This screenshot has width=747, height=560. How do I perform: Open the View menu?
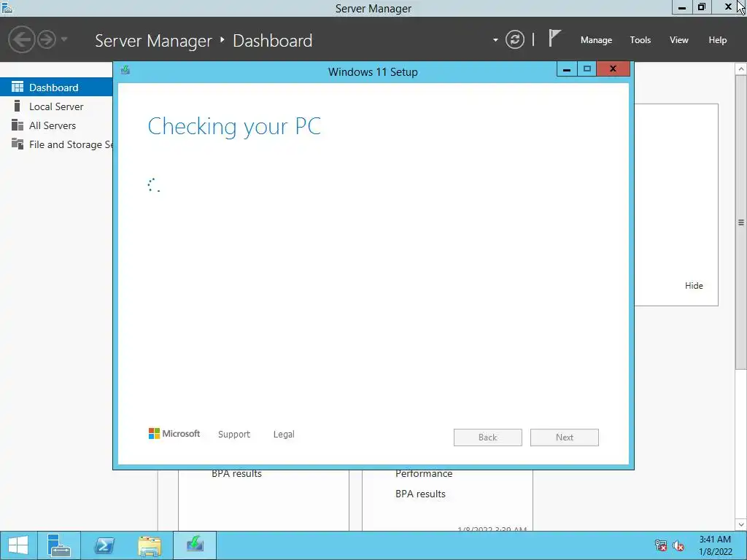tap(679, 40)
